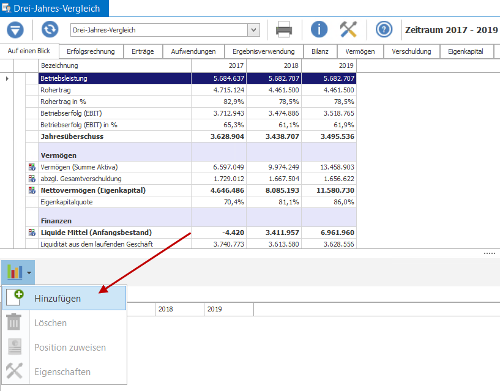Select Liquide Mittel (Anfangsbestand) row label

[x=96, y=232]
